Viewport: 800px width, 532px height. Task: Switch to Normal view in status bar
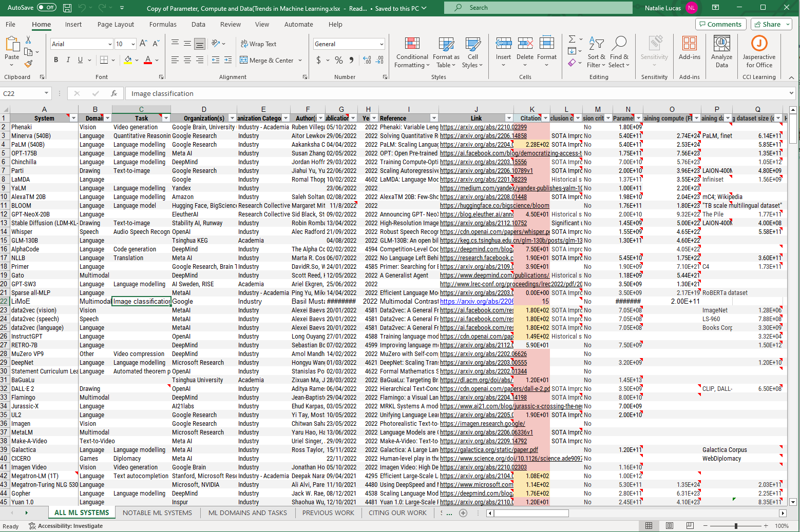(x=649, y=526)
